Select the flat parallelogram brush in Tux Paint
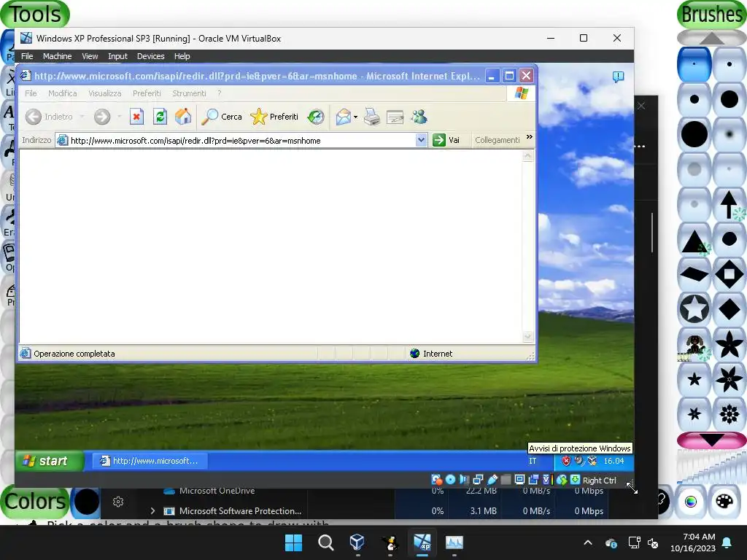Screen dimensions: 747x560 tap(694, 274)
